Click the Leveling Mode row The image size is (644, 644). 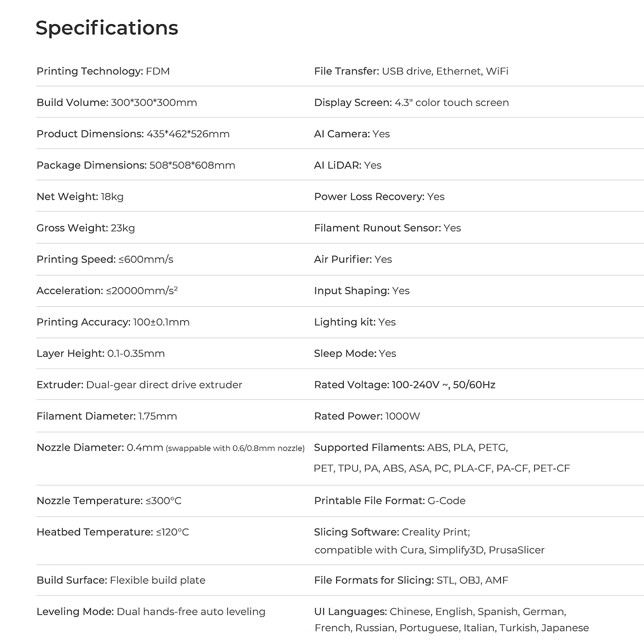click(x=151, y=612)
